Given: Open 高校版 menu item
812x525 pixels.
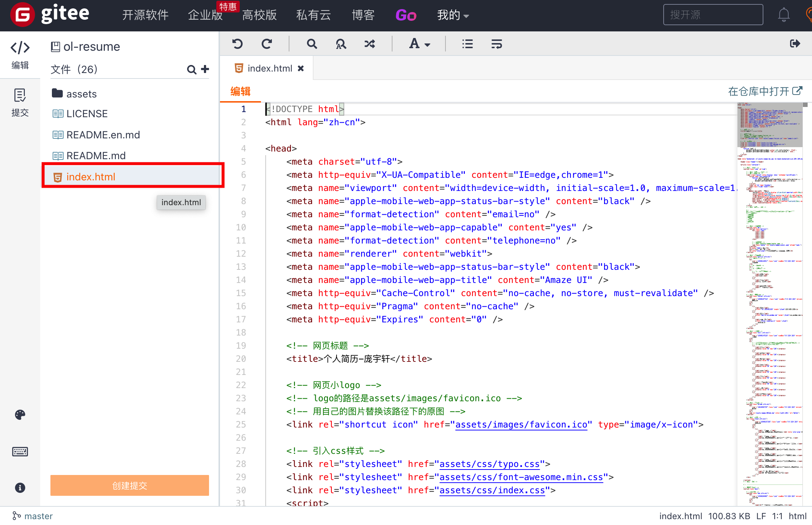Looking at the screenshot, I should click(259, 15).
